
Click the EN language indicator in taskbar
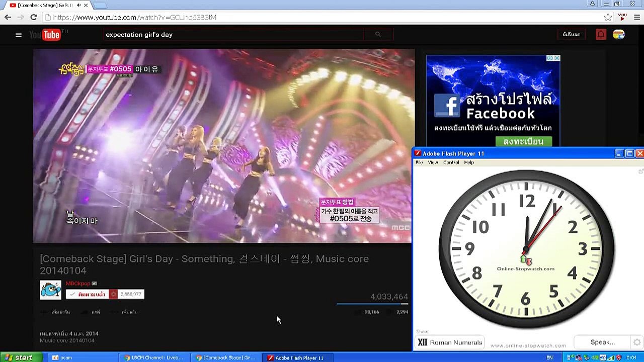549,357
